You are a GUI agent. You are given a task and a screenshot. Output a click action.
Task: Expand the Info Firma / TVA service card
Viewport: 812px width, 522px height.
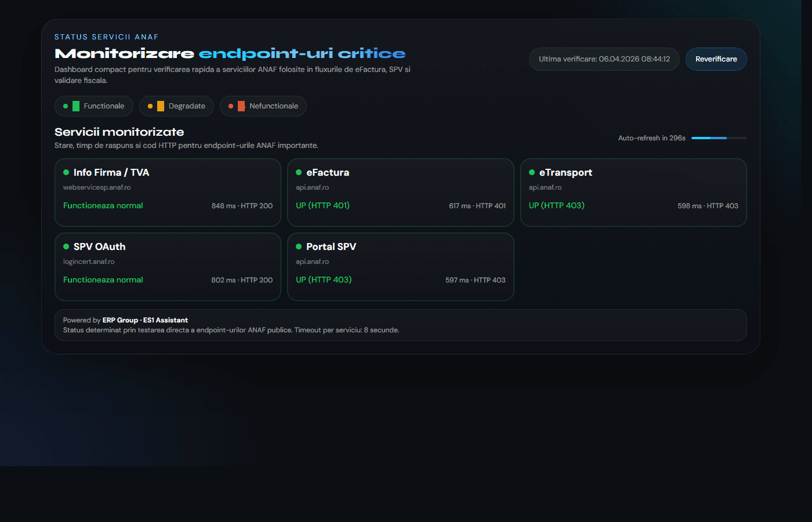[x=167, y=193]
